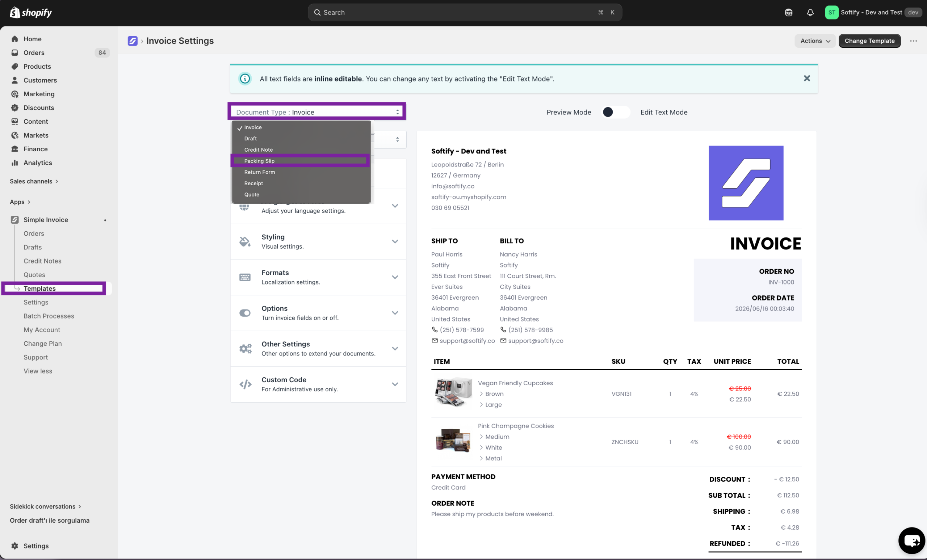
Task: Select Receipt document type
Action: 301,183
